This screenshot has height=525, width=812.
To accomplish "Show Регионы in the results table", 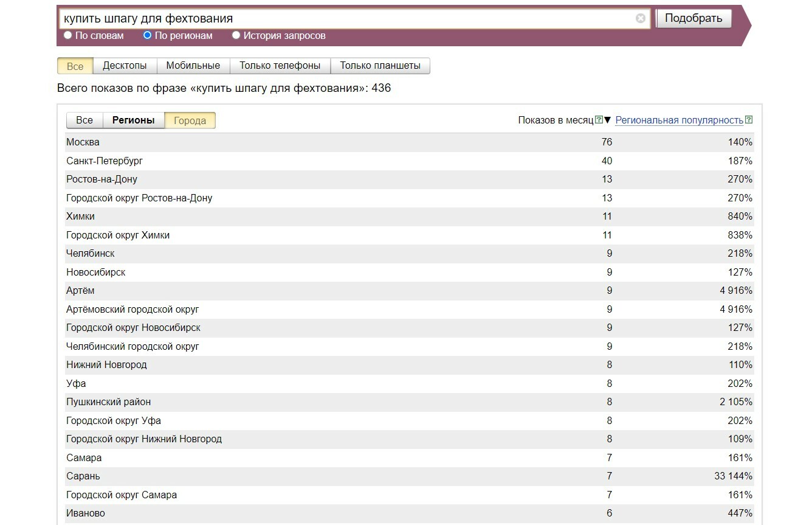I will click(x=134, y=120).
